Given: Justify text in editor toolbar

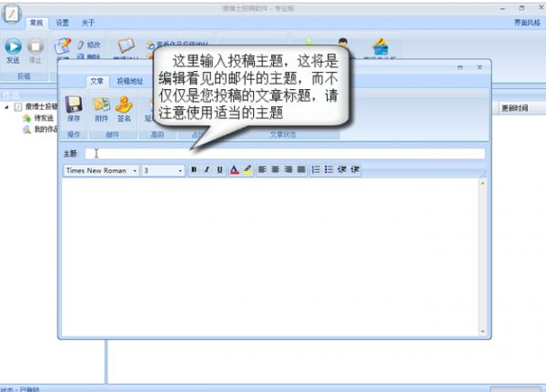Looking at the screenshot, I should point(301,169).
